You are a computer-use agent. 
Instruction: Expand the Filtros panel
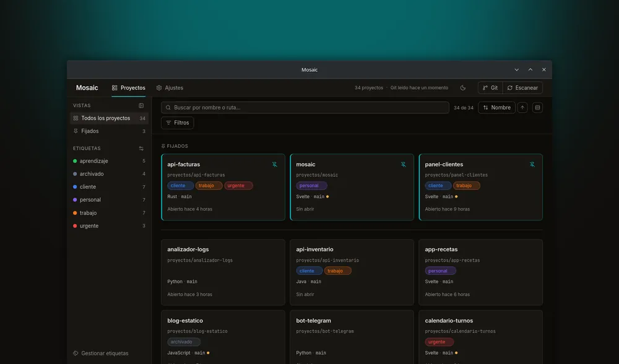[177, 123]
